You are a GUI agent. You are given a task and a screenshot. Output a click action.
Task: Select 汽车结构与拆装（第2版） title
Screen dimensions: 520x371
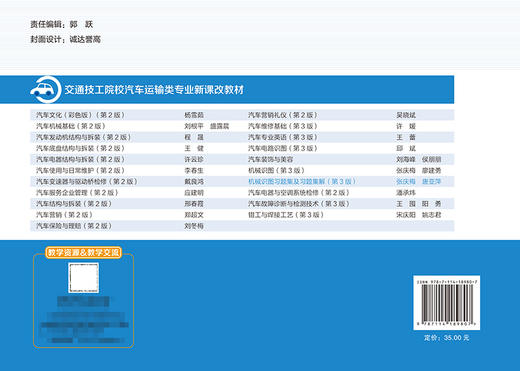pos(74,204)
